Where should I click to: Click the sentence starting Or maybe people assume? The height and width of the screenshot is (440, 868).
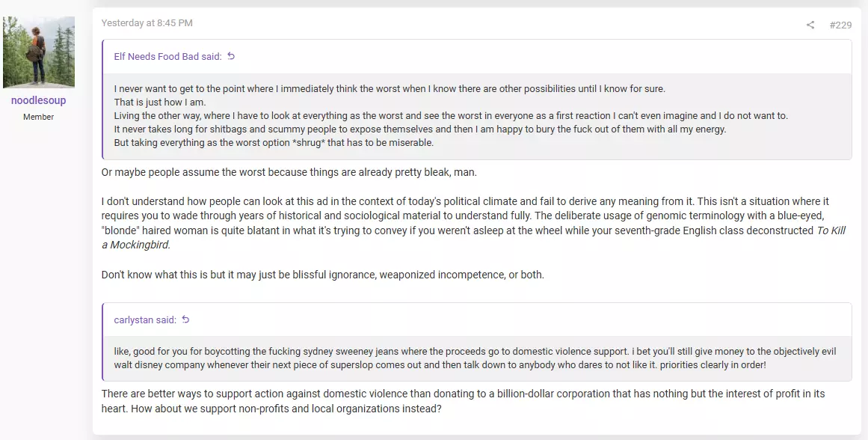point(289,172)
